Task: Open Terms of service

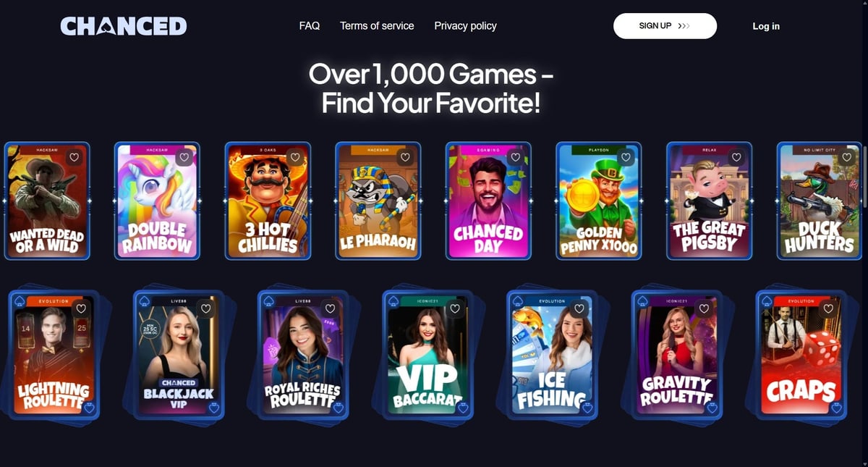Action: pos(377,25)
